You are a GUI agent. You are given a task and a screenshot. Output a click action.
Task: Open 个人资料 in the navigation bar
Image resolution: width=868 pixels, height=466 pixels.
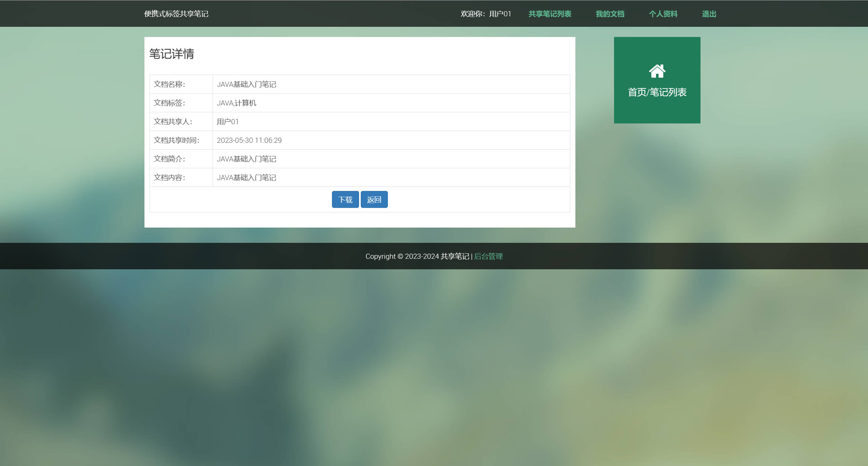[x=663, y=14]
